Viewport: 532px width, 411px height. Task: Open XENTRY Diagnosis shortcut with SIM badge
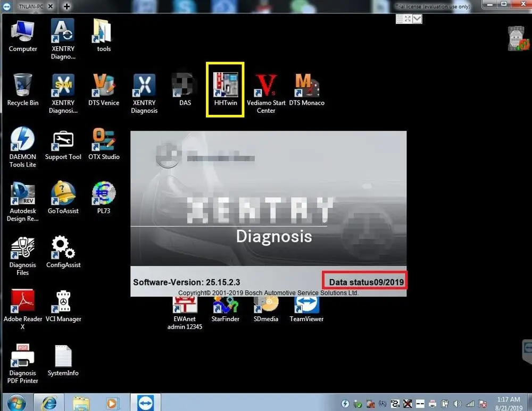coord(63,94)
